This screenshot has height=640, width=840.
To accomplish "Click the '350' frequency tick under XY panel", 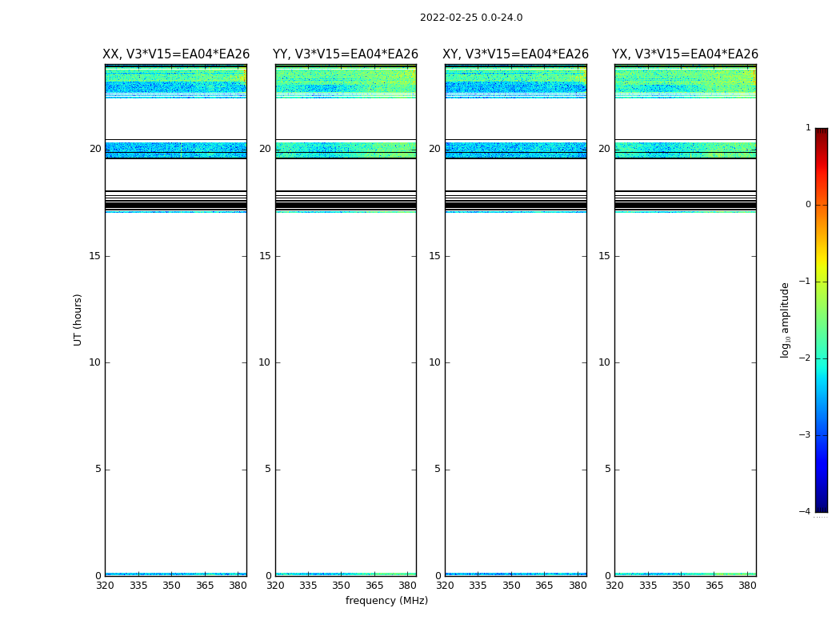I will tap(511, 586).
